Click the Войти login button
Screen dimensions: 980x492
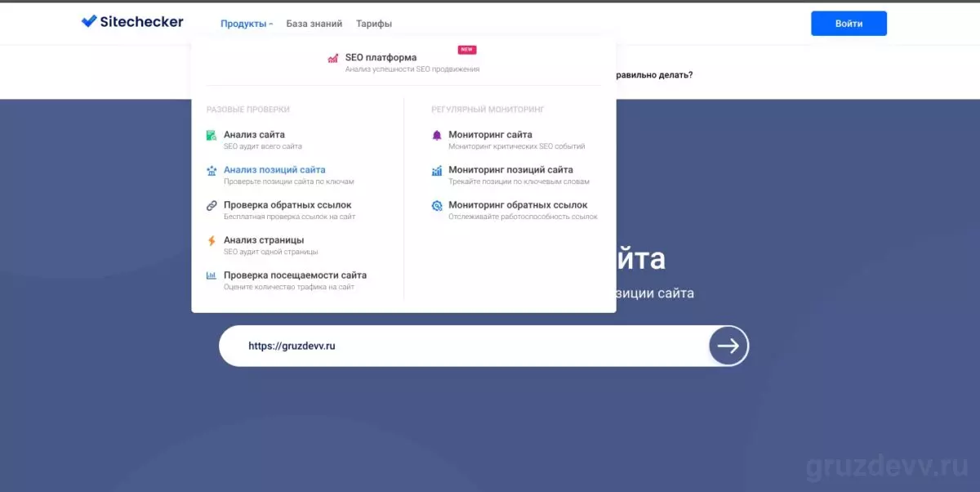[849, 24]
